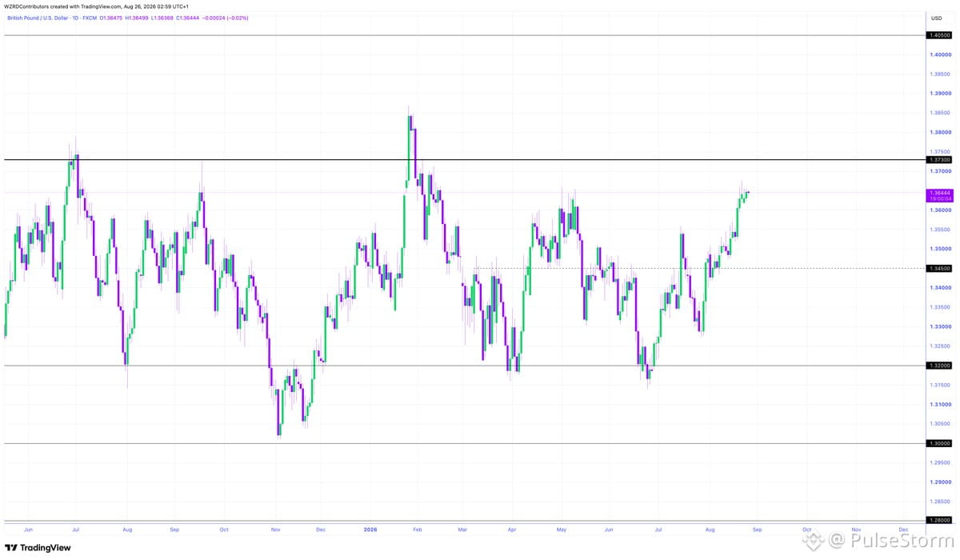The width and height of the screenshot is (960, 560).
Task: Click the 1.37000 price axis label
Action: (x=939, y=171)
